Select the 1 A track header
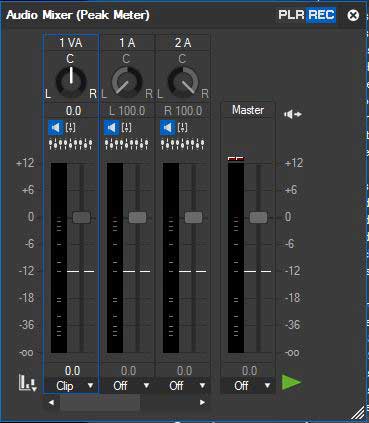This screenshot has width=369, height=423. click(127, 43)
